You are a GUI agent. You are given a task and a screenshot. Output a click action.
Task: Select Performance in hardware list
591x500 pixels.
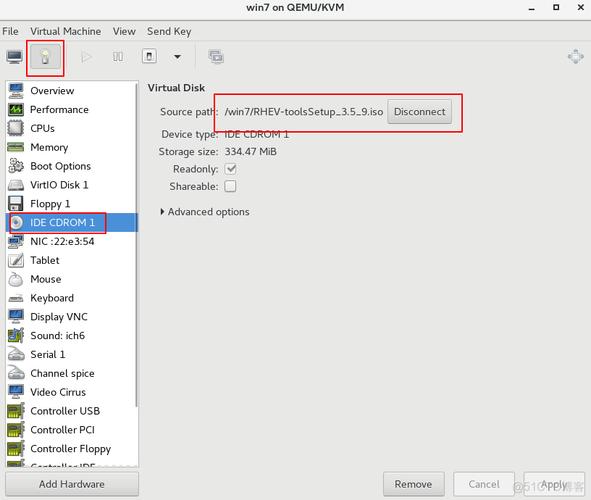pyautogui.click(x=71, y=110)
